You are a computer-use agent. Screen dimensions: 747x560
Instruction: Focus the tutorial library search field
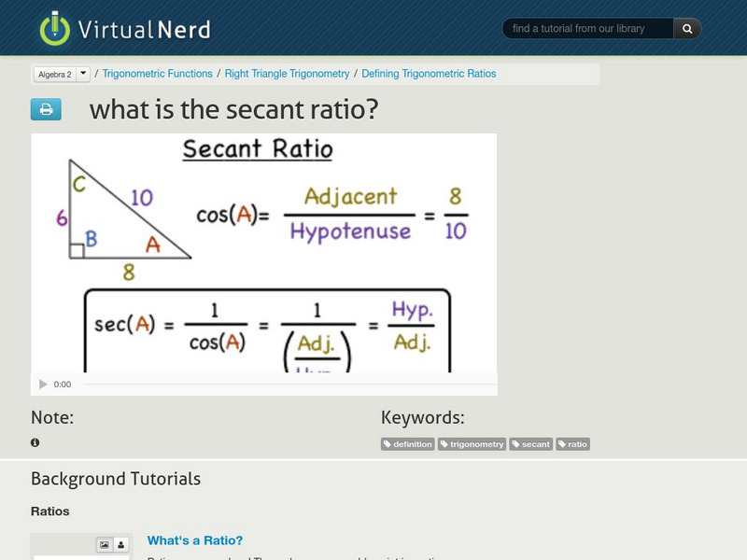tap(588, 29)
